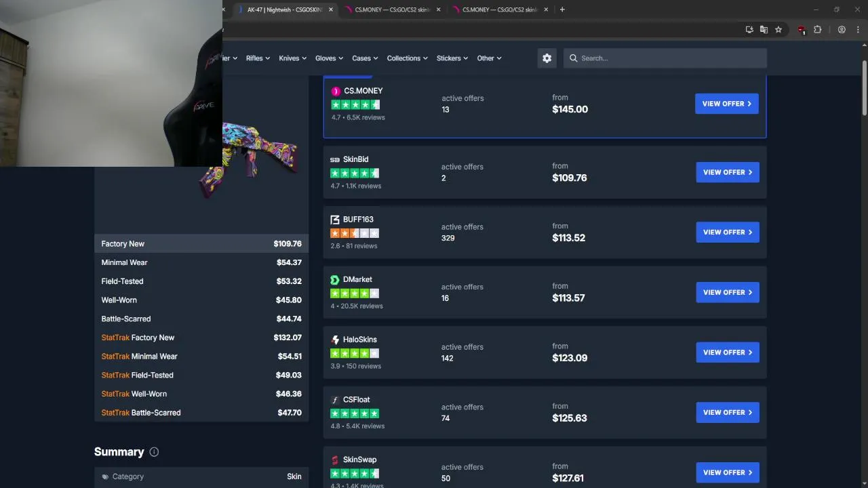Select StatTrak Well-Worn row

click(201, 394)
